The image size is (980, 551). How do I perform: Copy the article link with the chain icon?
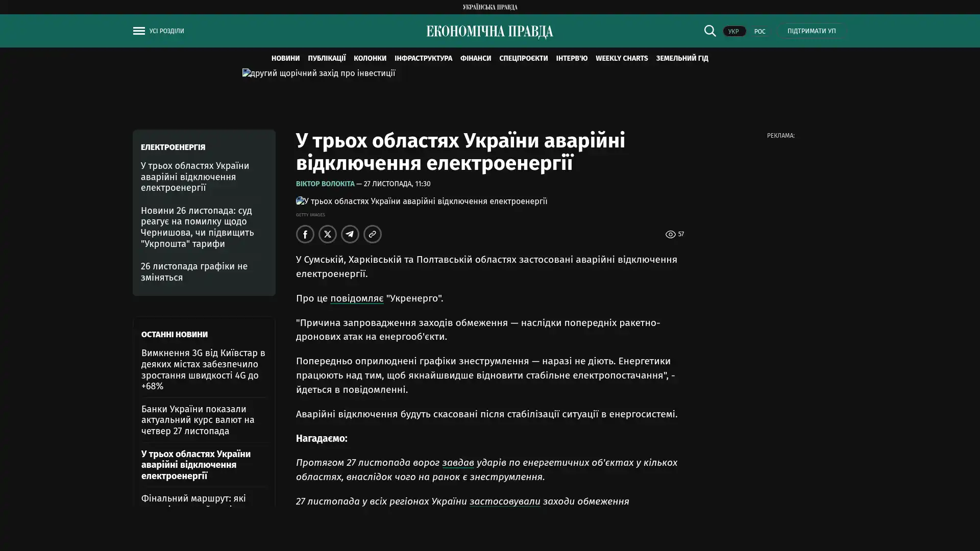point(373,234)
